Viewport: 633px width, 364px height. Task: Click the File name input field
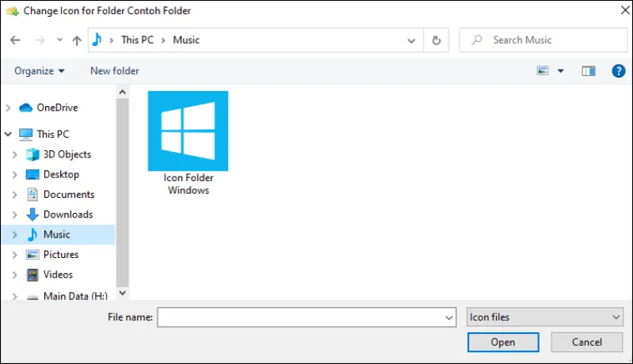click(x=306, y=317)
